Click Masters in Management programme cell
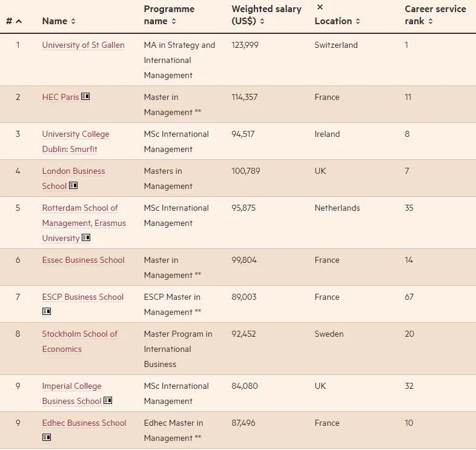This screenshot has height=450, width=476. pos(168,179)
